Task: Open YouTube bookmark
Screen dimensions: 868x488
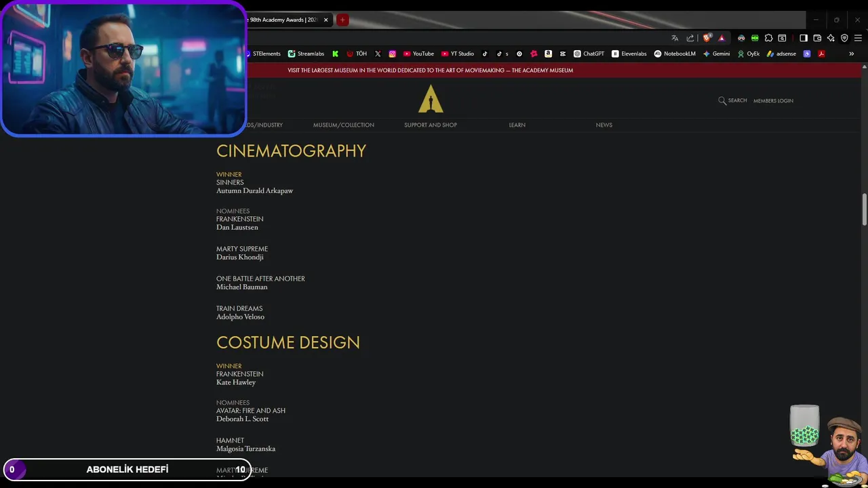Action: 418,54
